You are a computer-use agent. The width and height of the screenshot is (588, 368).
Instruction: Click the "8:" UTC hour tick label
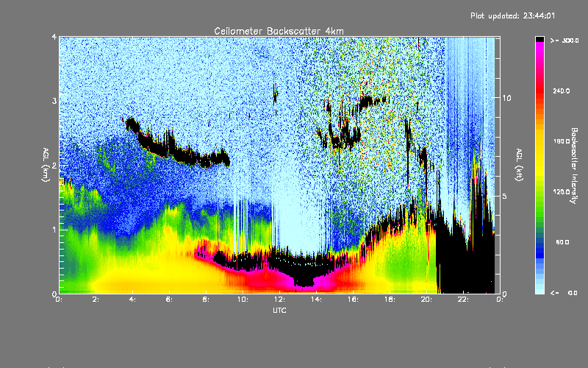(206, 300)
